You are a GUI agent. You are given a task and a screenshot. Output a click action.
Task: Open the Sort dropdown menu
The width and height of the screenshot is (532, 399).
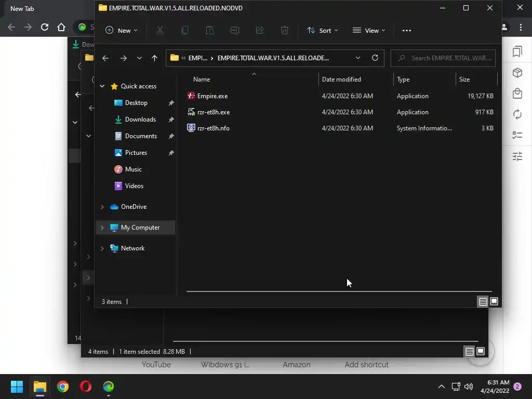322,31
